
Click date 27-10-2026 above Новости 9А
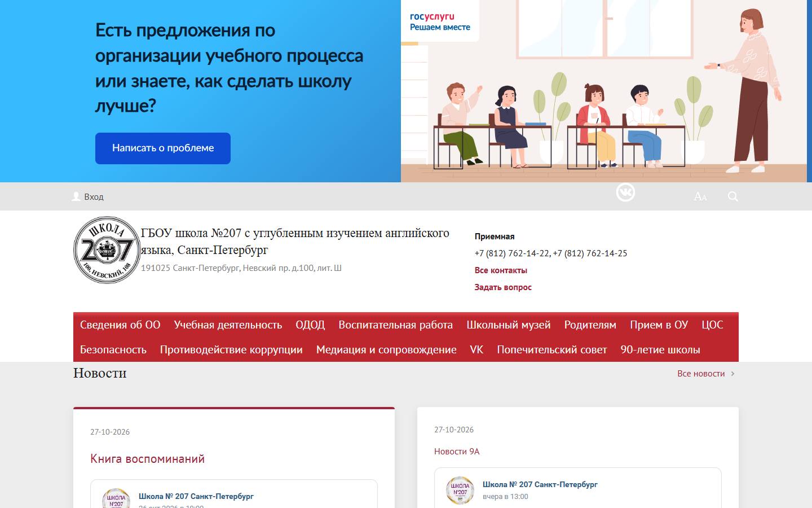click(454, 430)
